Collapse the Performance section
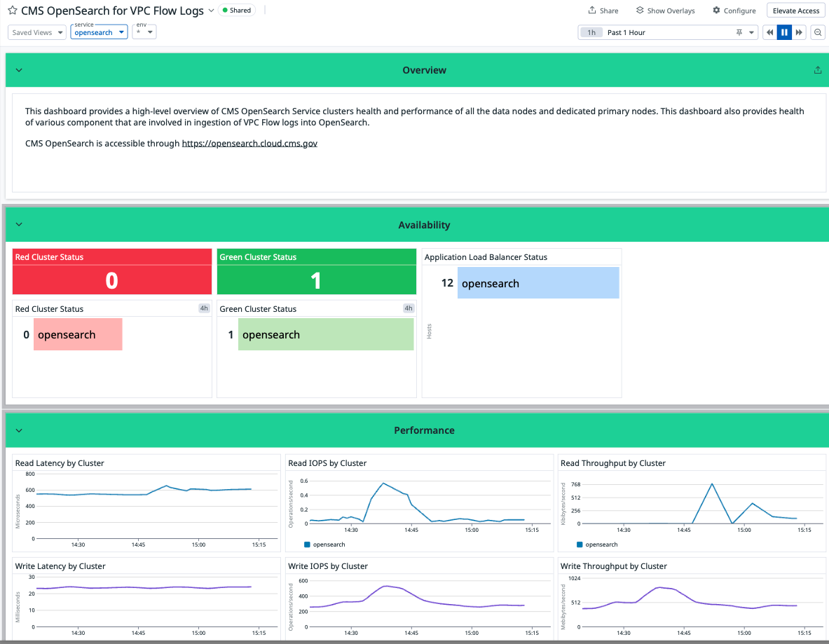Screen dimensions: 829x644 click(x=19, y=430)
